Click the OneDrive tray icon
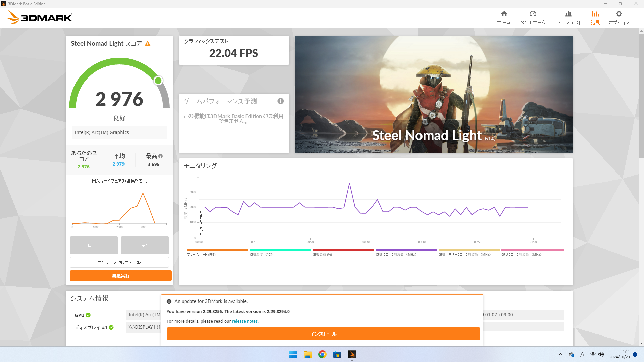 [x=571, y=354]
